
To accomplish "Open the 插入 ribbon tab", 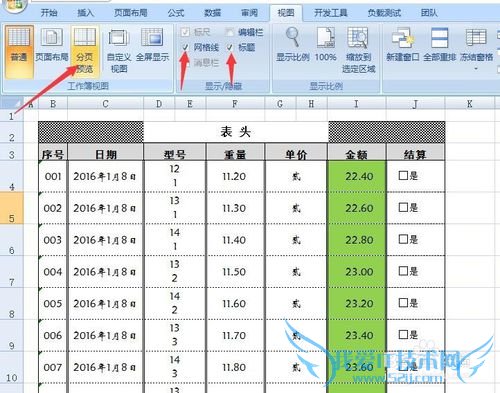I will click(x=85, y=13).
